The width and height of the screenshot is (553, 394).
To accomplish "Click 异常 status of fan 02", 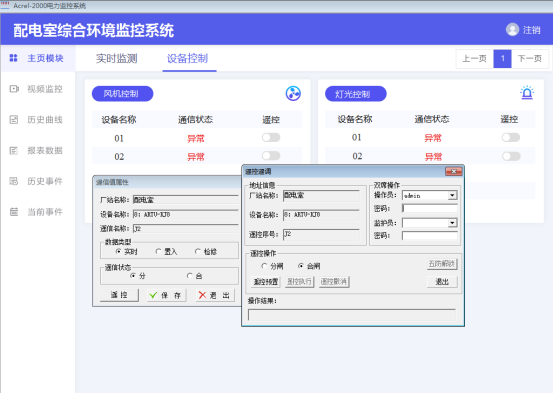I will coord(196,157).
